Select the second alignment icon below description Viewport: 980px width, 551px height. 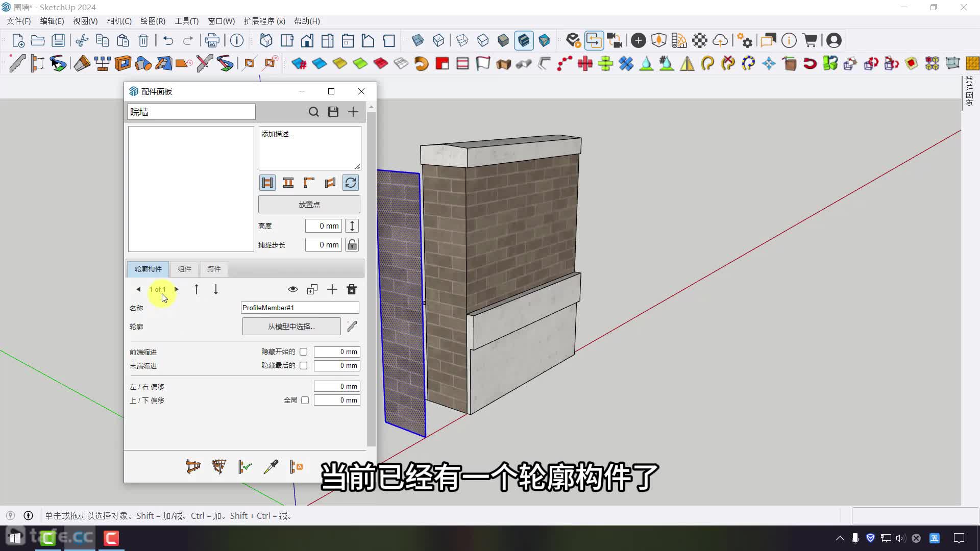pyautogui.click(x=288, y=183)
